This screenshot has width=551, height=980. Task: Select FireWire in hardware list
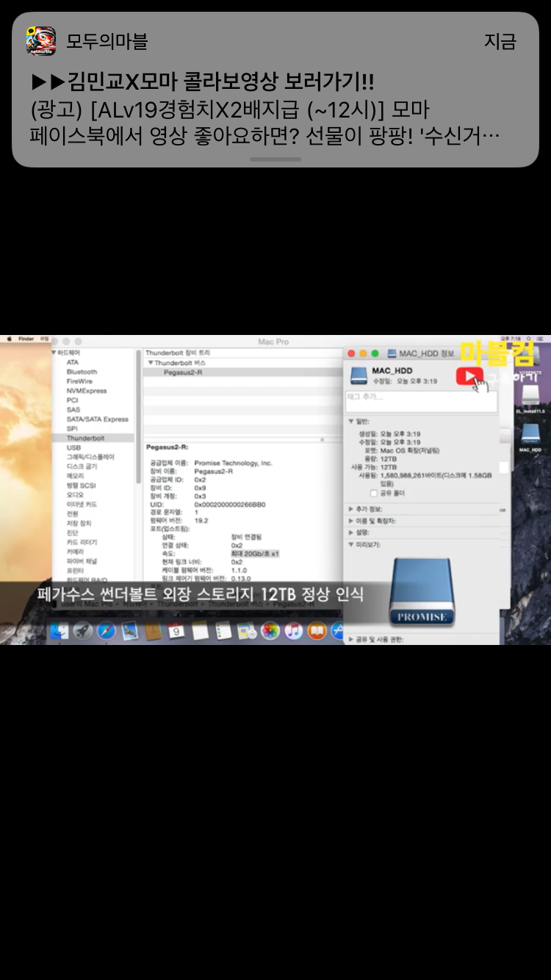(79, 381)
